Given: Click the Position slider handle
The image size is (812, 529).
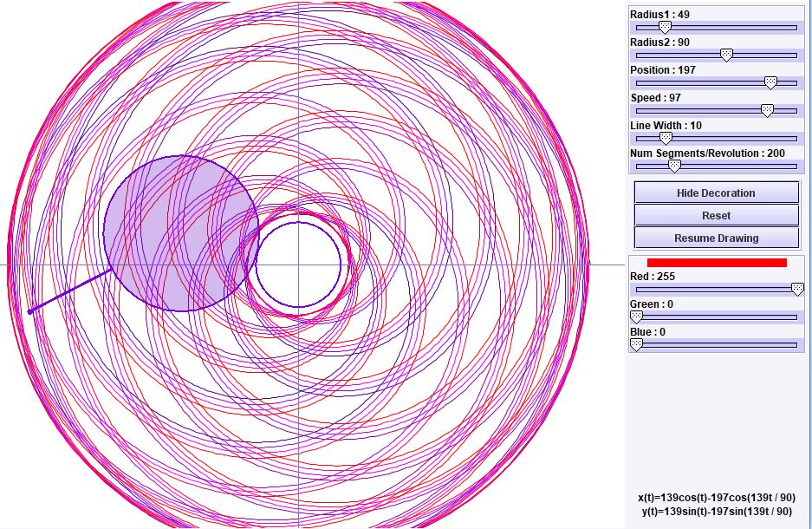Looking at the screenshot, I should click(770, 82).
